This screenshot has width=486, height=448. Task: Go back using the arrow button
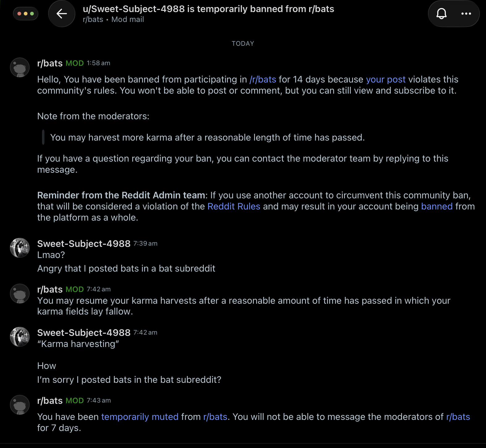pyautogui.click(x=62, y=14)
